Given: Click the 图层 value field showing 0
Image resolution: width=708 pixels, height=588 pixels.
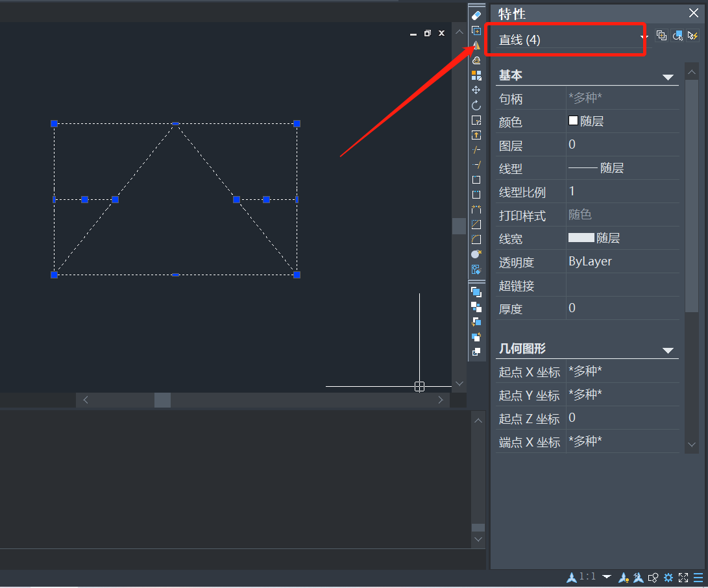Looking at the screenshot, I should [x=622, y=145].
